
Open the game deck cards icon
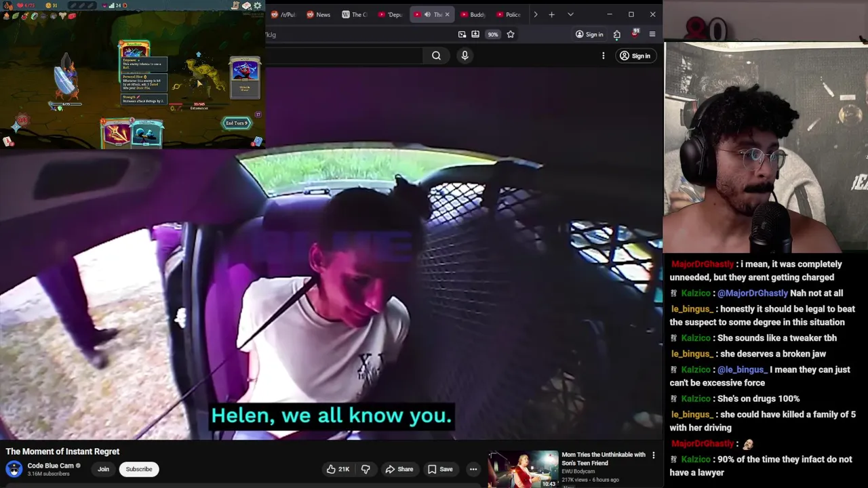coord(247,5)
